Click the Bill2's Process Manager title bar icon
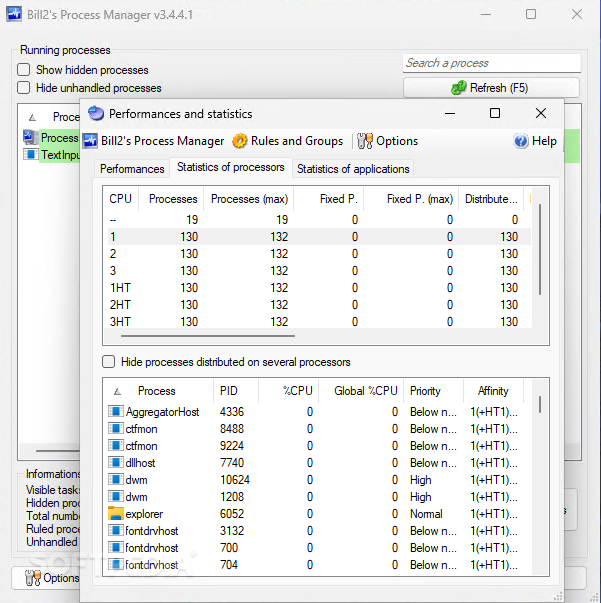This screenshot has width=601, height=603. pos(14,14)
